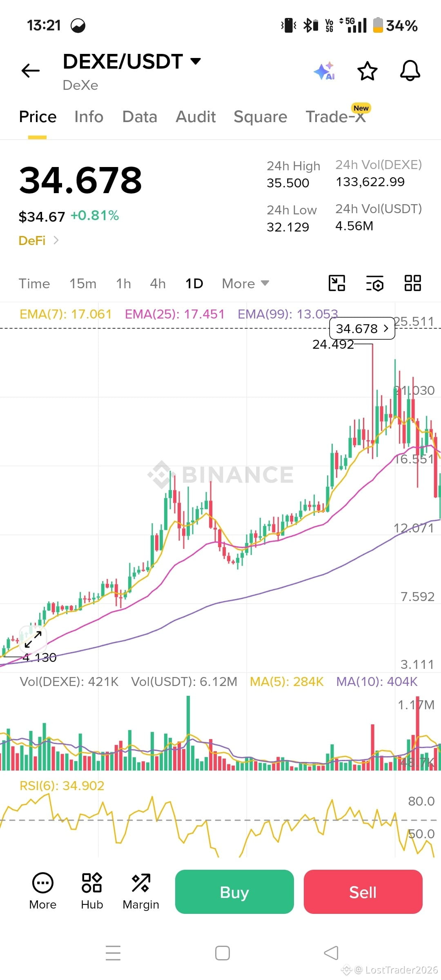Tap the +0.81% change value
This screenshot has height=980, width=441.
[x=95, y=215]
